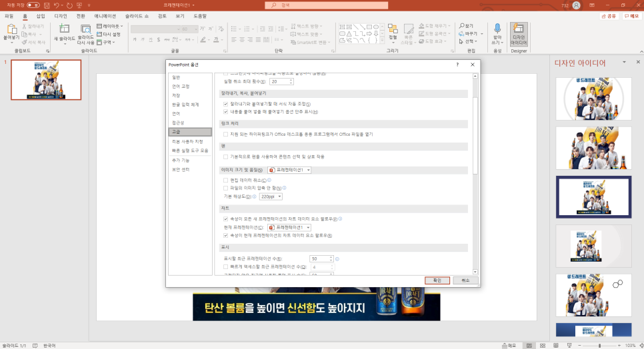Toggle the 자동 저장 autosave switch
The height and width of the screenshot is (349, 644).
(33, 5)
